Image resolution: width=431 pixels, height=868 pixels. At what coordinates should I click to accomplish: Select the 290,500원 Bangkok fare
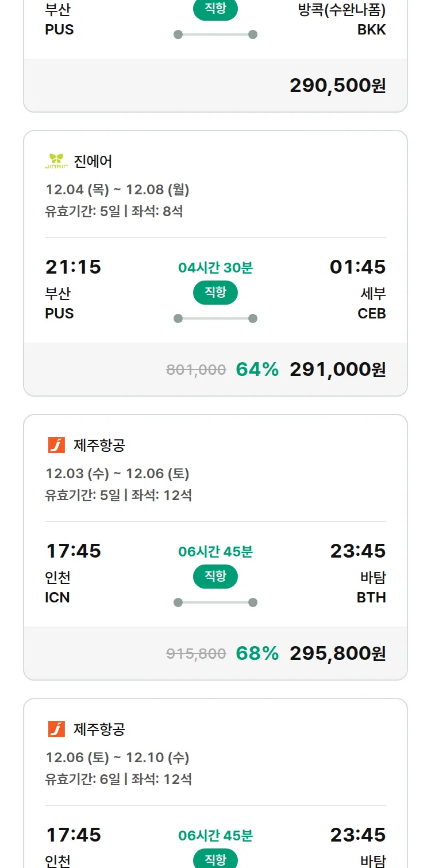point(337,86)
